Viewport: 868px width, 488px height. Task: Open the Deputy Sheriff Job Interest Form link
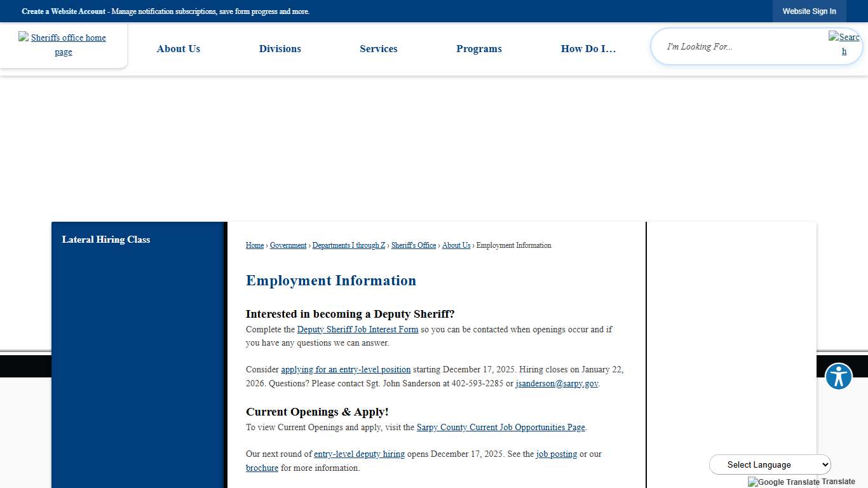coord(357,329)
